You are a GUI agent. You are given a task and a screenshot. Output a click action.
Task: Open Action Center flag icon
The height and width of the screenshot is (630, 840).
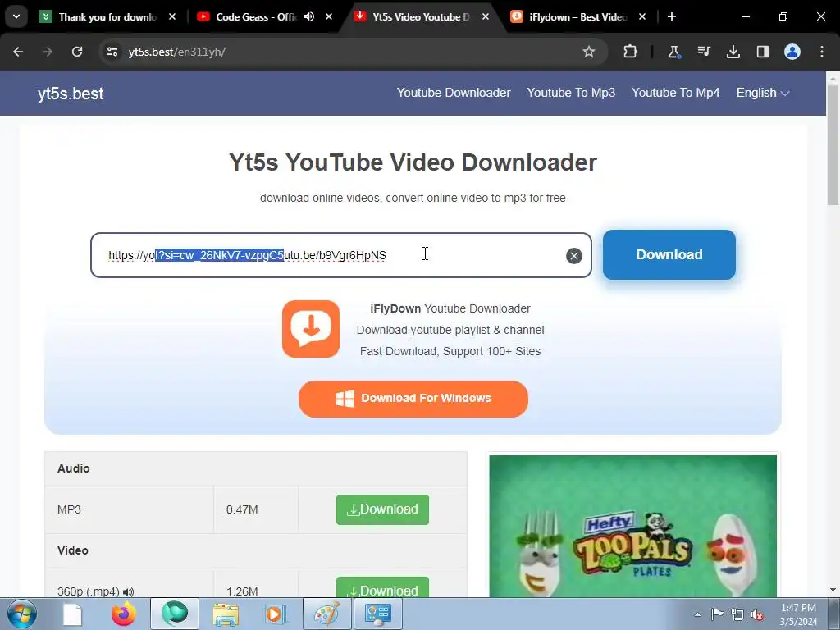tap(717, 614)
